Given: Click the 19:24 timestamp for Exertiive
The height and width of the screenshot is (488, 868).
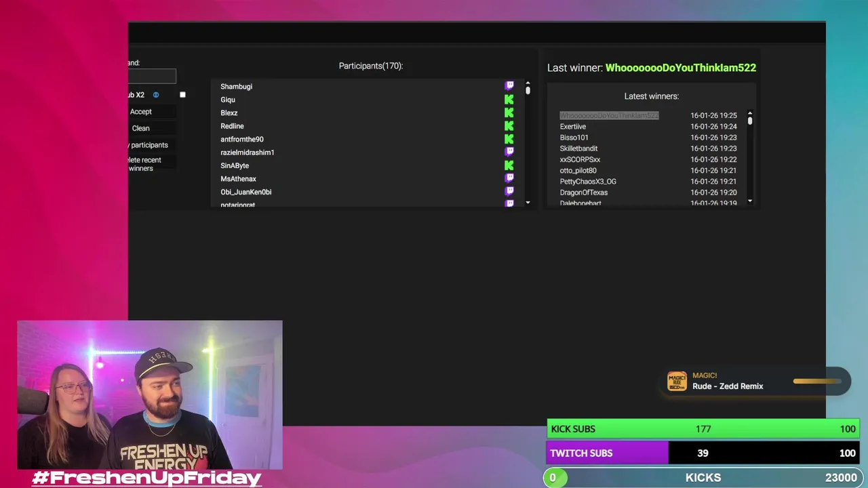Looking at the screenshot, I should click(x=713, y=127).
